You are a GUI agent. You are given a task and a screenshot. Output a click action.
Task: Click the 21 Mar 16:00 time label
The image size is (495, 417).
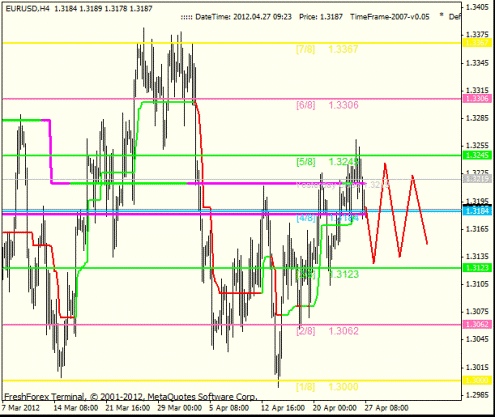tap(127, 408)
